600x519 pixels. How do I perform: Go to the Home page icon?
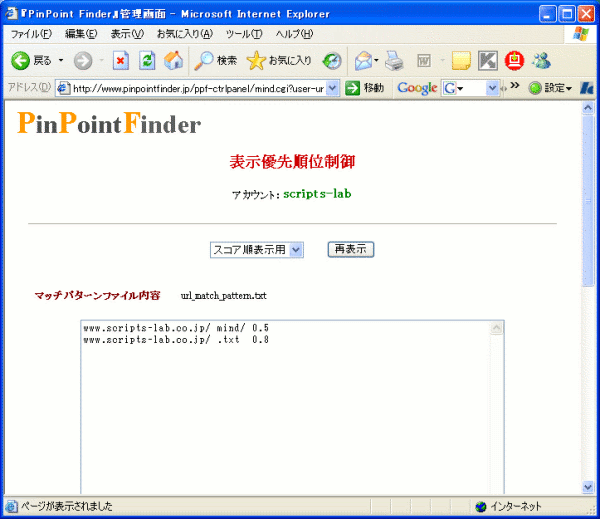point(173,60)
